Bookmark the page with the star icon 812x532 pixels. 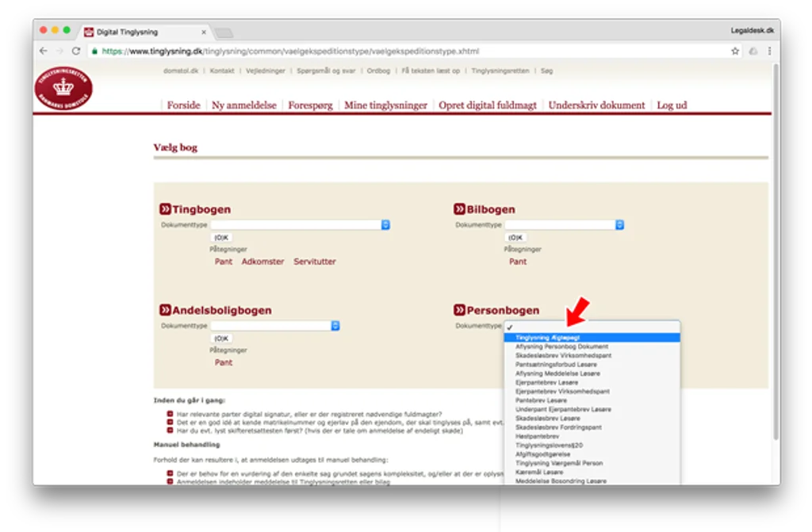[735, 51]
